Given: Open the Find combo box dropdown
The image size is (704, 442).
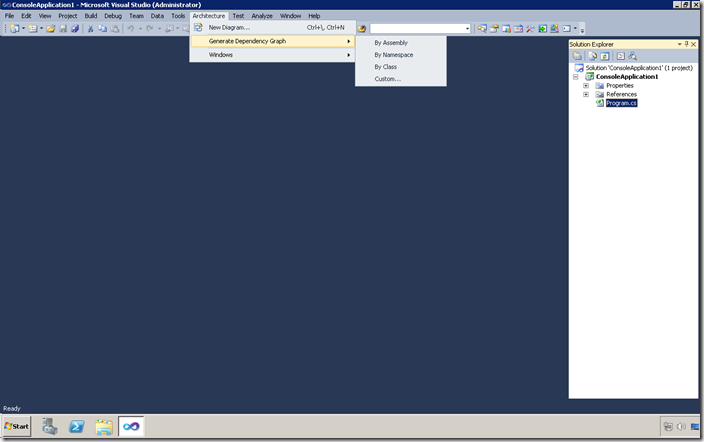Looking at the screenshot, I should point(467,29).
